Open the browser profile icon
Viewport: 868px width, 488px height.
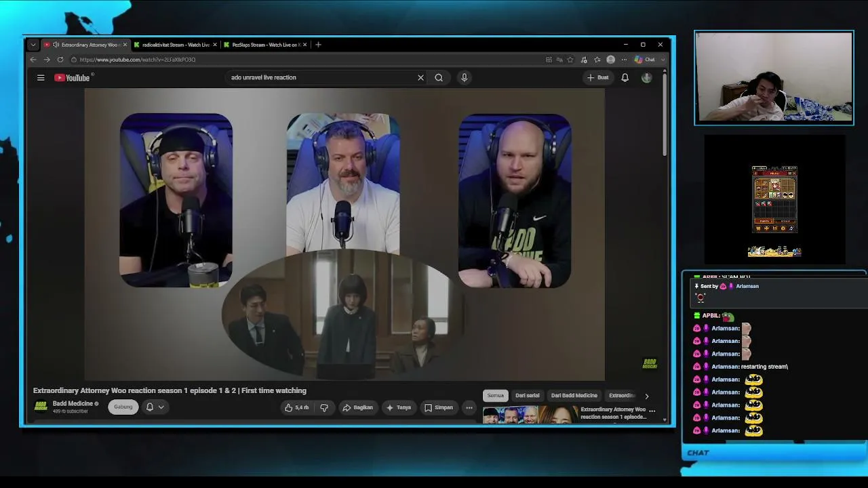(x=610, y=60)
